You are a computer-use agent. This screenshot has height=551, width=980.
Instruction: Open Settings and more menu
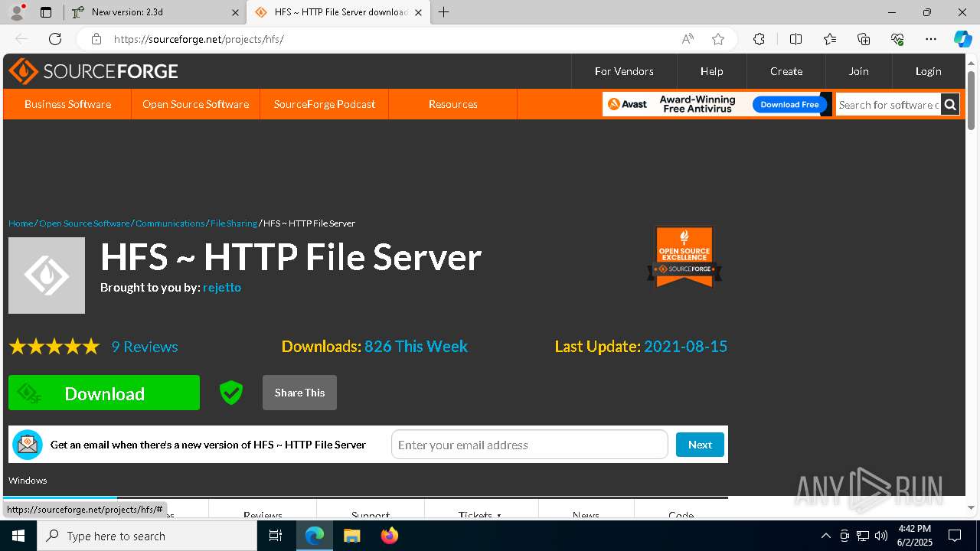(931, 39)
